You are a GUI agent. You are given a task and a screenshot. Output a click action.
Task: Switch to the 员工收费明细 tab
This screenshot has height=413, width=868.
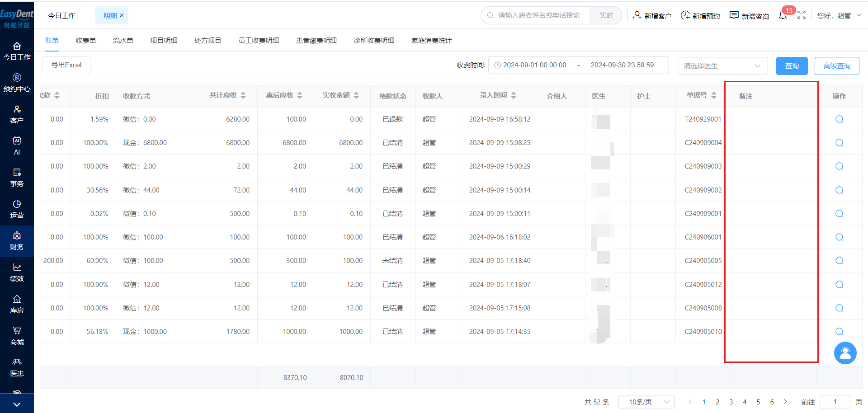coord(259,41)
